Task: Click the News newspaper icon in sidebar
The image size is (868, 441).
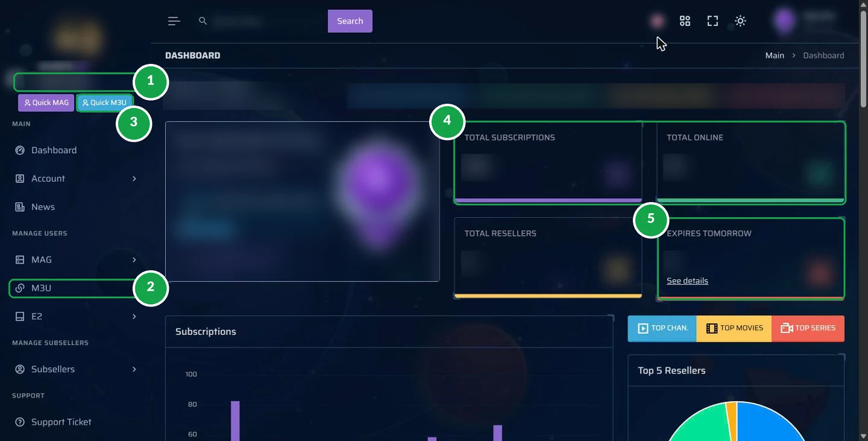Action: point(20,207)
